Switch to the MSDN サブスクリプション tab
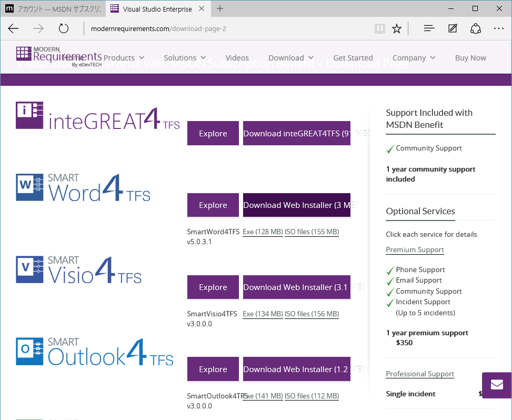This screenshot has height=420, width=512. point(53,8)
